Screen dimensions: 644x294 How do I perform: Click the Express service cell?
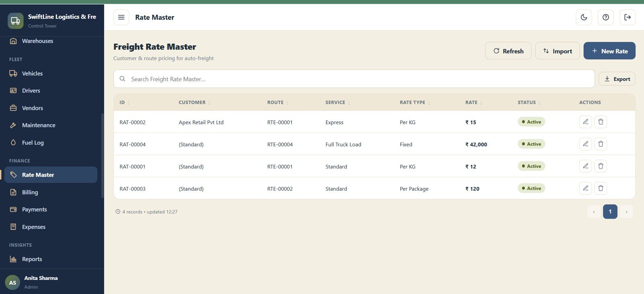[x=334, y=122]
